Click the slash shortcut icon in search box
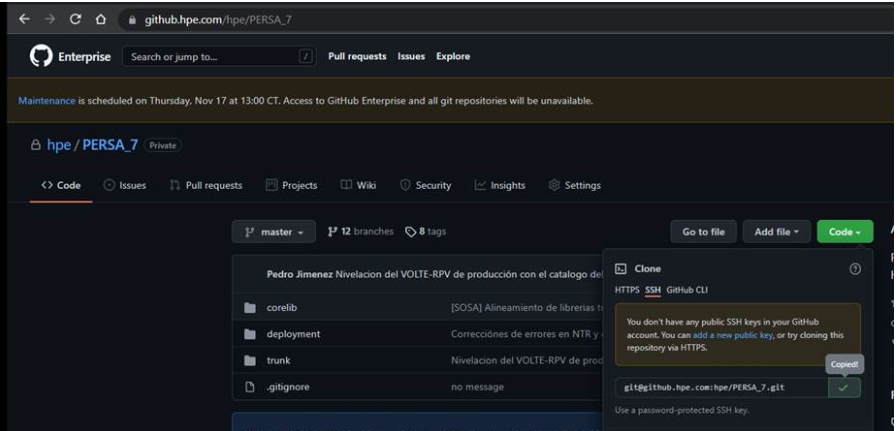This screenshot has width=896, height=431. (x=306, y=56)
